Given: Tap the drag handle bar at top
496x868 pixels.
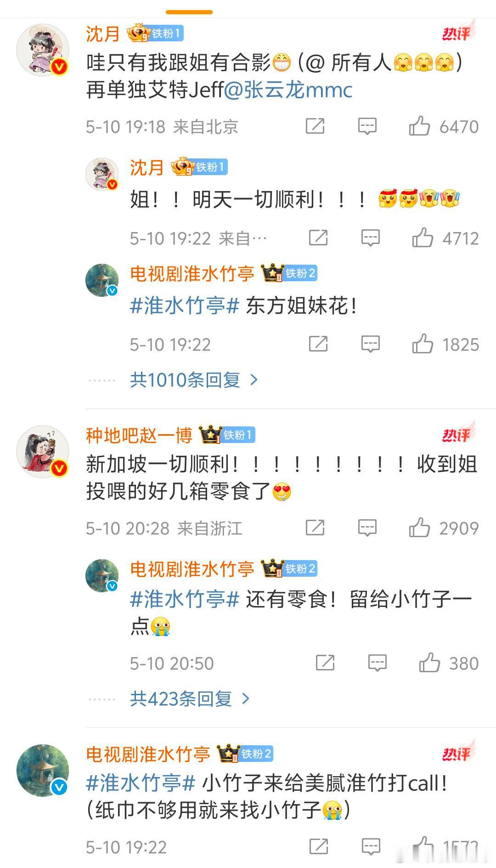Looking at the screenshot, I should [x=189, y=12].
